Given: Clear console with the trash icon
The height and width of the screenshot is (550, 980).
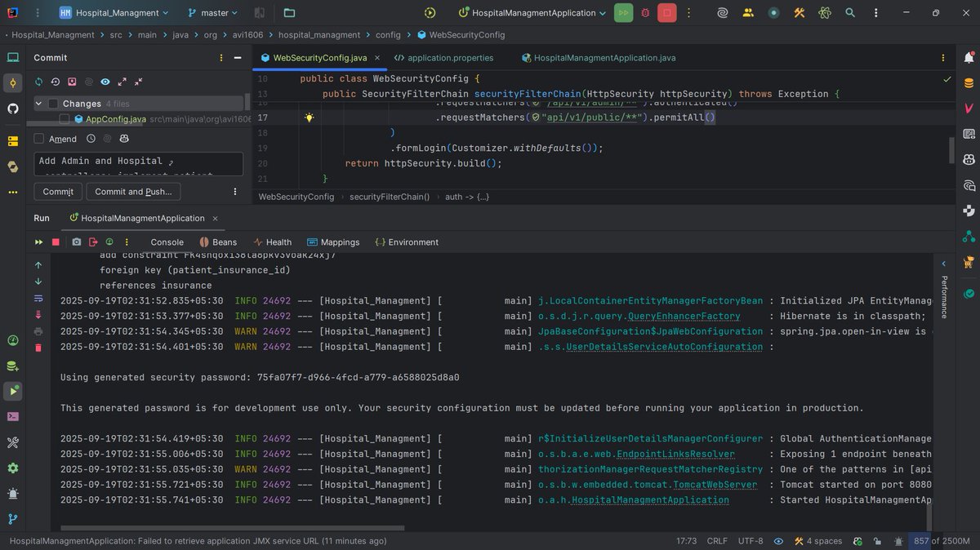Looking at the screenshot, I should pyautogui.click(x=38, y=348).
